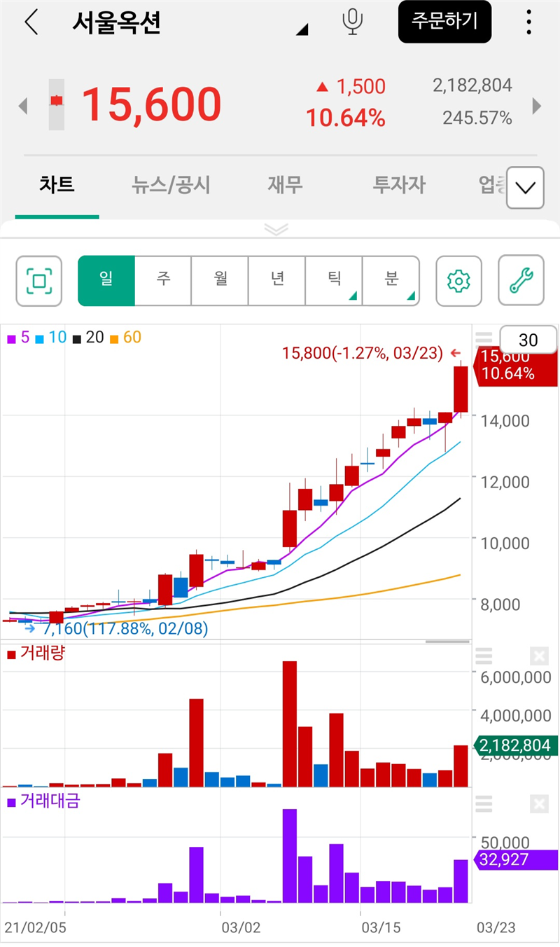The width and height of the screenshot is (560, 947).
Task: Go to next stock with right triangle
Action: 537,106
